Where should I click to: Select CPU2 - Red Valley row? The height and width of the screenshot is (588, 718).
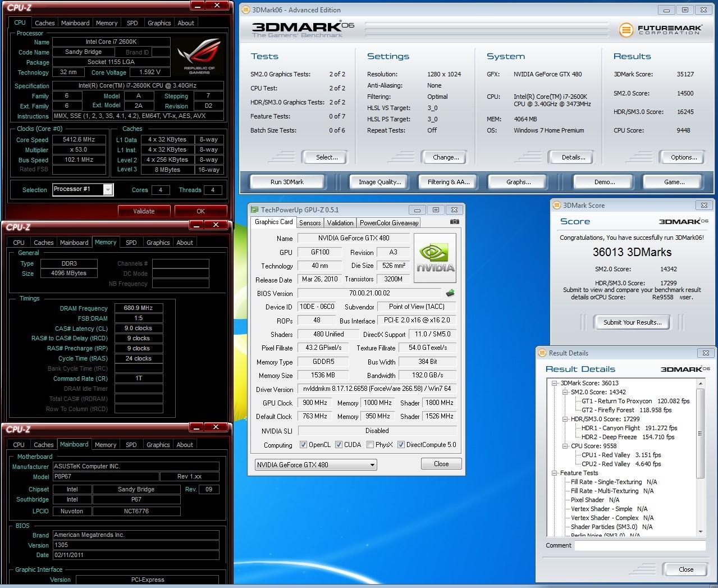pos(621,464)
